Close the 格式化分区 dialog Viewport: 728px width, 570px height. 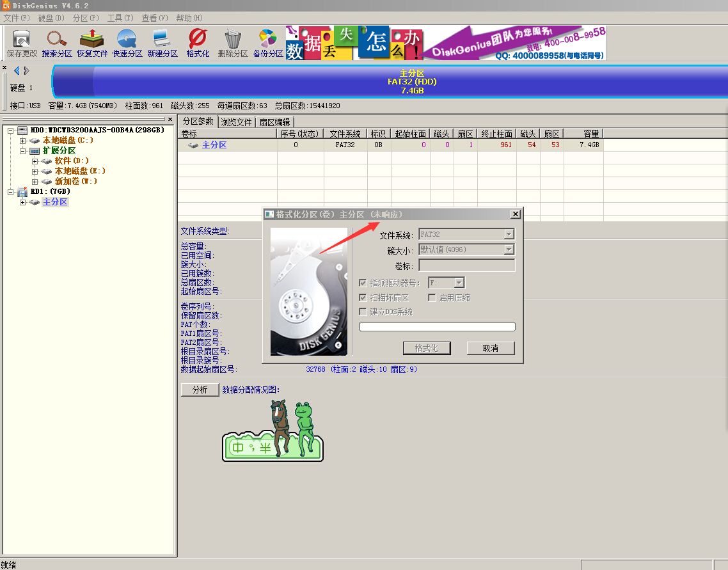click(x=516, y=214)
